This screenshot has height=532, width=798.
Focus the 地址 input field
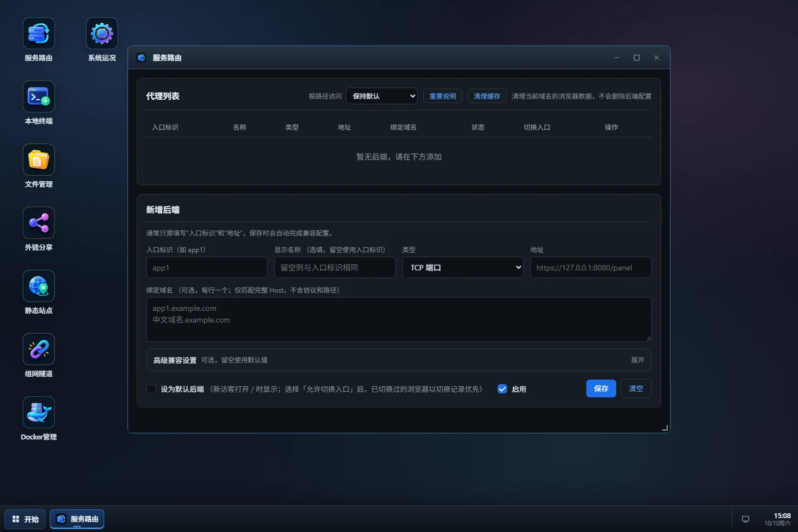[x=591, y=267]
